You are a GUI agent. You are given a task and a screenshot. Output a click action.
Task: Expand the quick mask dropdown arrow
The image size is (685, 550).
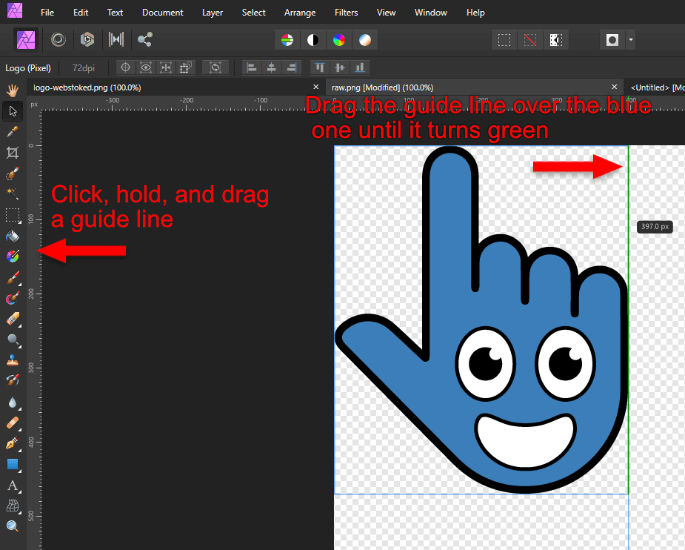631,40
